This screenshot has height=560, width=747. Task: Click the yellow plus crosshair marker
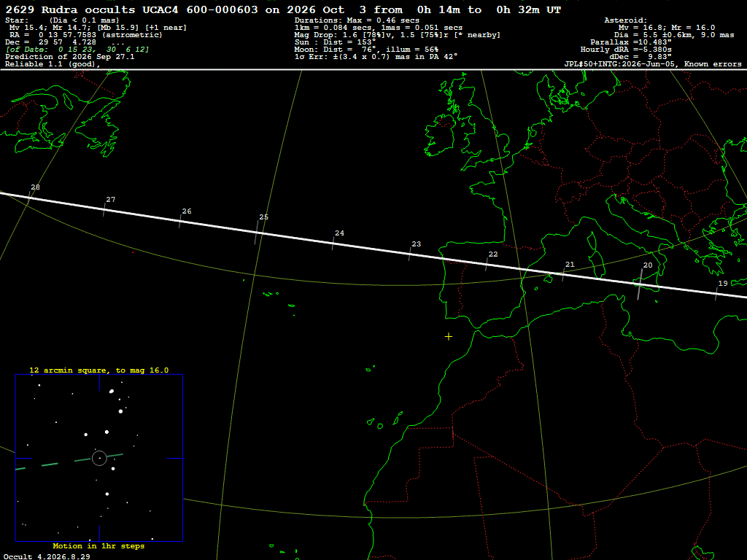(x=449, y=337)
